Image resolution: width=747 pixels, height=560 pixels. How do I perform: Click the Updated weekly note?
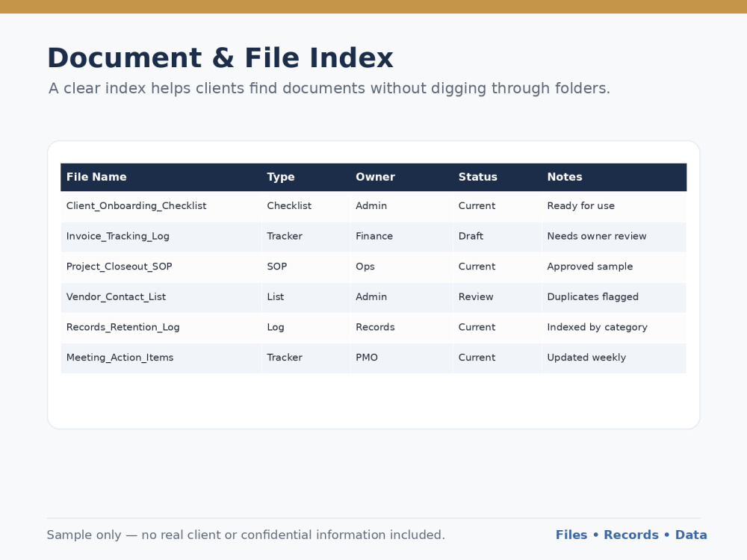click(586, 358)
